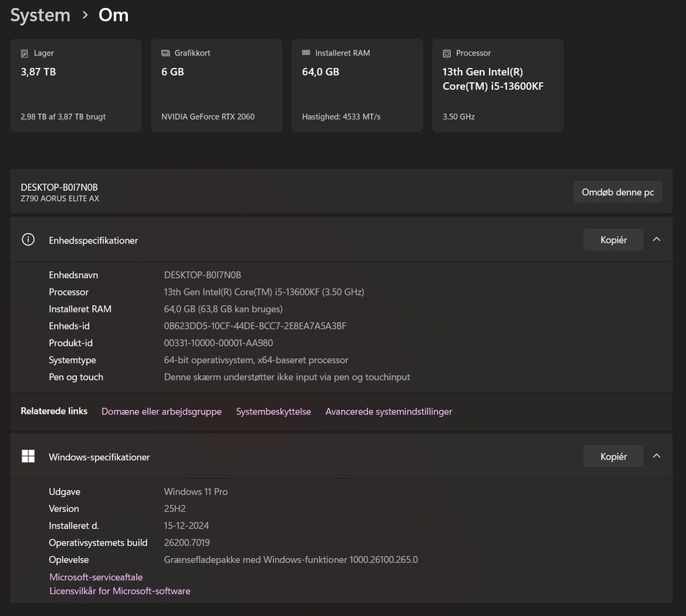
Task: Open Licensvilkår for Microsoft-software link
Action: 119,591
